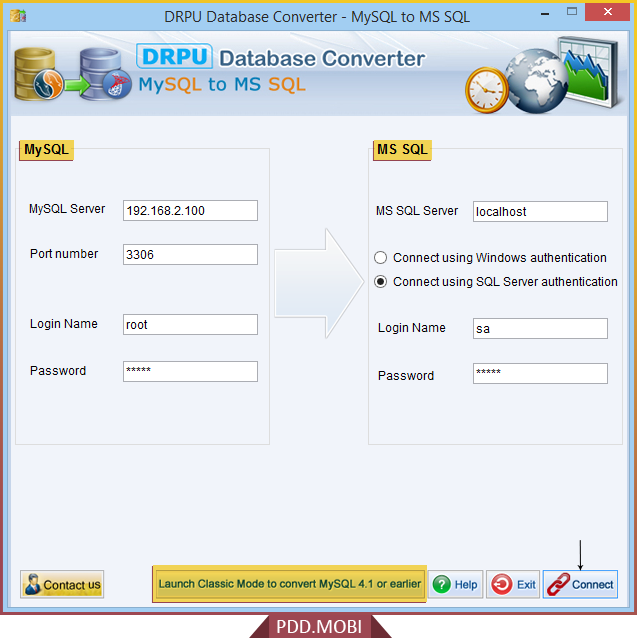The width and height of the screenshot is (637, 638).
Task: Click the MySQL database icon in the banner
Action: click(x=39, y=74)
